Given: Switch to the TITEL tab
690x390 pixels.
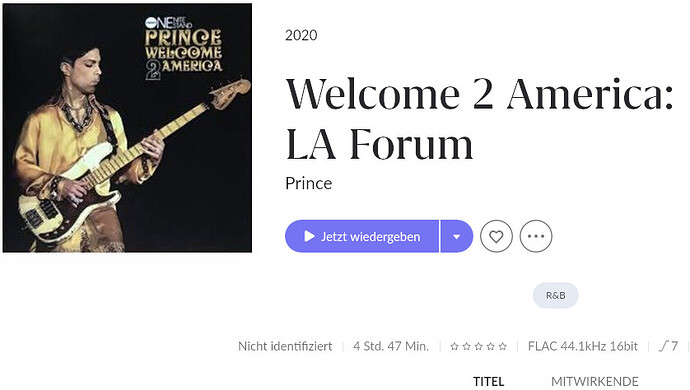Looking at the screenshot, I should pos(488,381).
